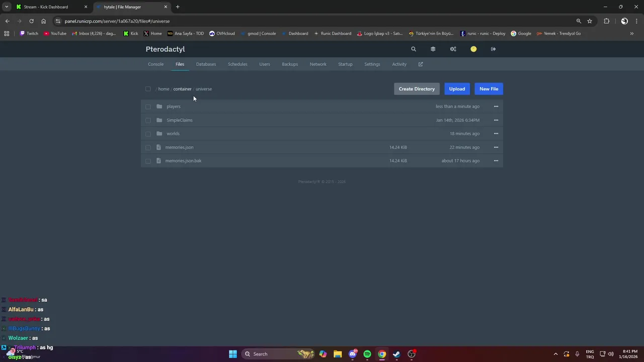644x362 pixels.
Task: Open the Chrome profile avatar
Action: (624, 21)
